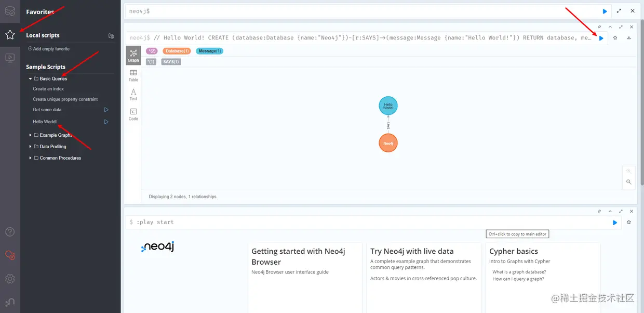Open the Guides play-screen sidebar icon
644x313 pixels.
pos(10,58)
